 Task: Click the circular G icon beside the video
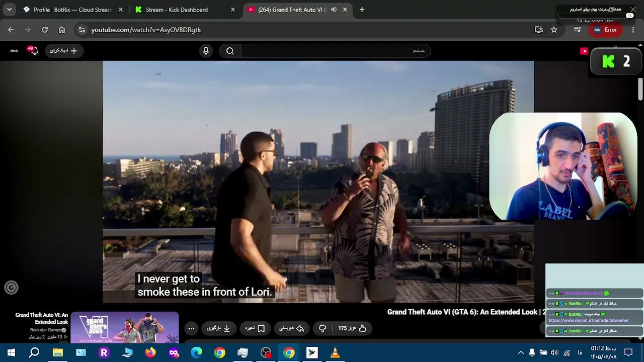point(11,288)
